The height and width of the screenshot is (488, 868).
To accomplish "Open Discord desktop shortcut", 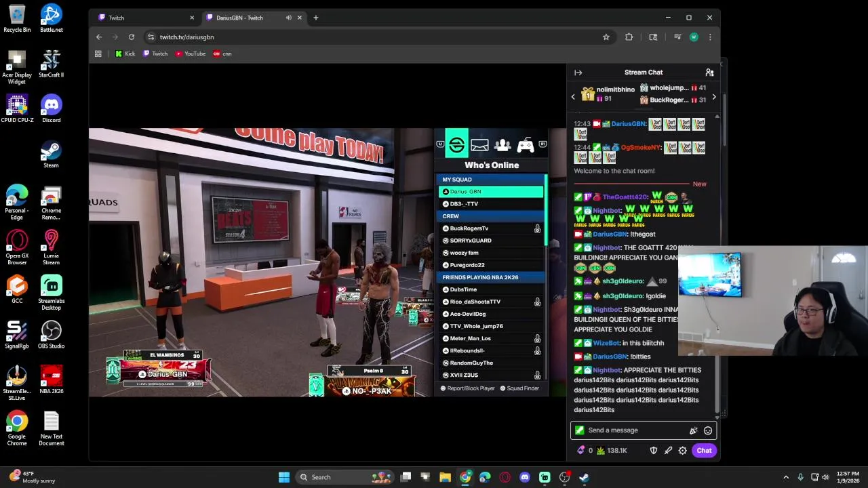I will coord(51,108).
